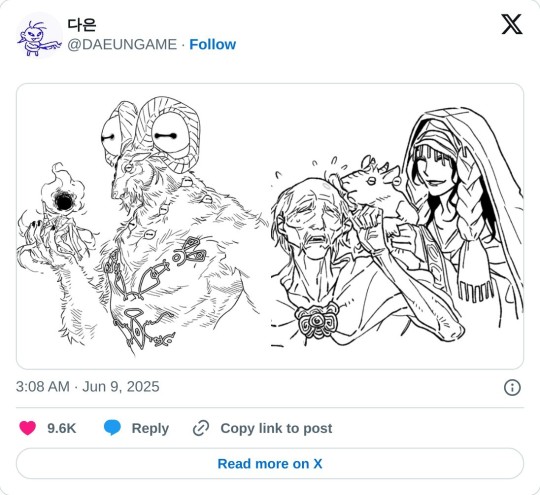Click the flaming black orb in the drawing
The width and height of the screenshot is (540, 495).
64,200
